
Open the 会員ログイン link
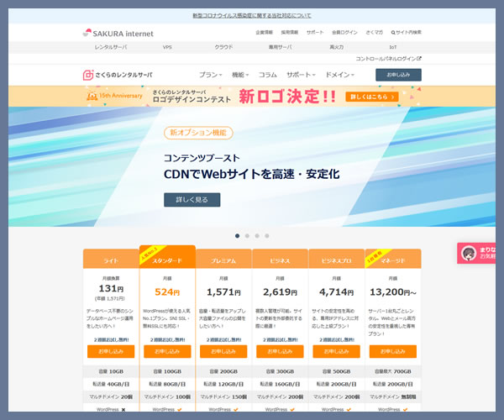pos(344,32)
